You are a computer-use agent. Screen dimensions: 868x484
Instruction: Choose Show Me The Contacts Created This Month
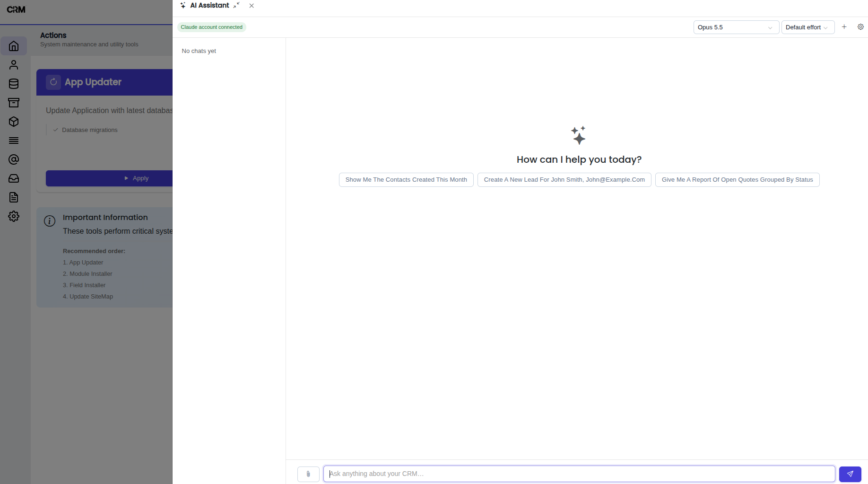point(406,180)
